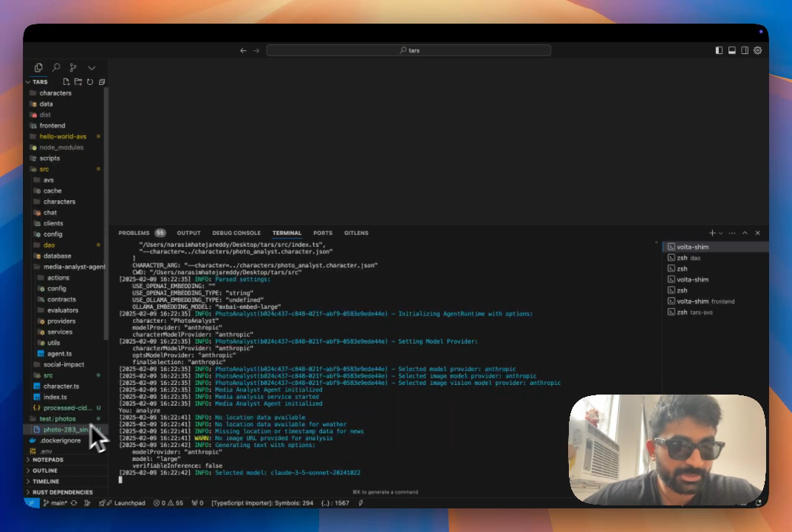Viewport: 792px width, 532px height.
Task: Maximize the panel with up chevron
Action: click(x=745, y=233)
